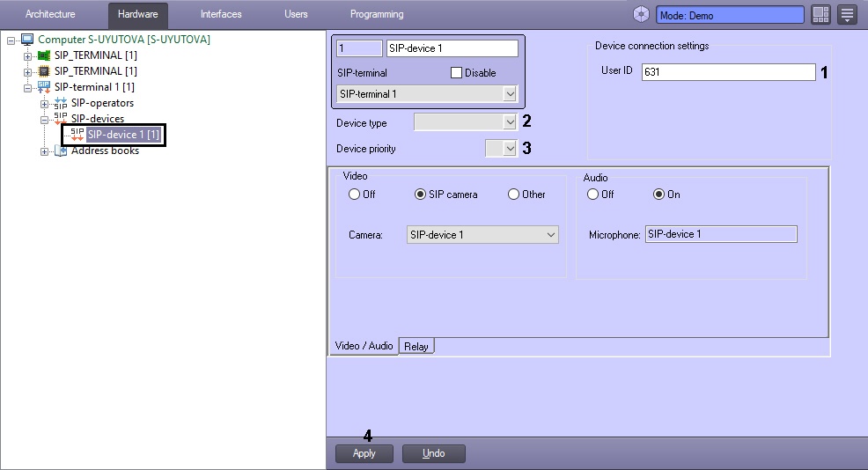Click the SIP-devices folder icon

[60, 119]
